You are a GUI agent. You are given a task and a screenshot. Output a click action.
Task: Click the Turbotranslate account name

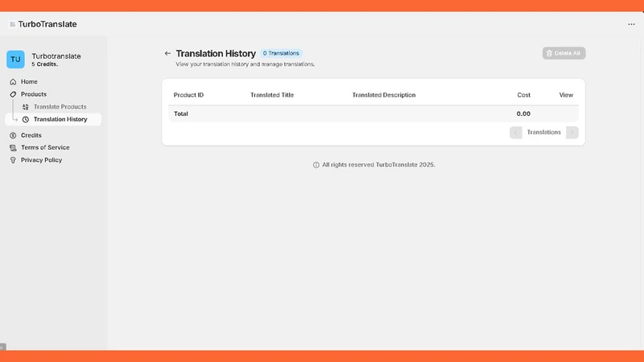pos(56,56)
